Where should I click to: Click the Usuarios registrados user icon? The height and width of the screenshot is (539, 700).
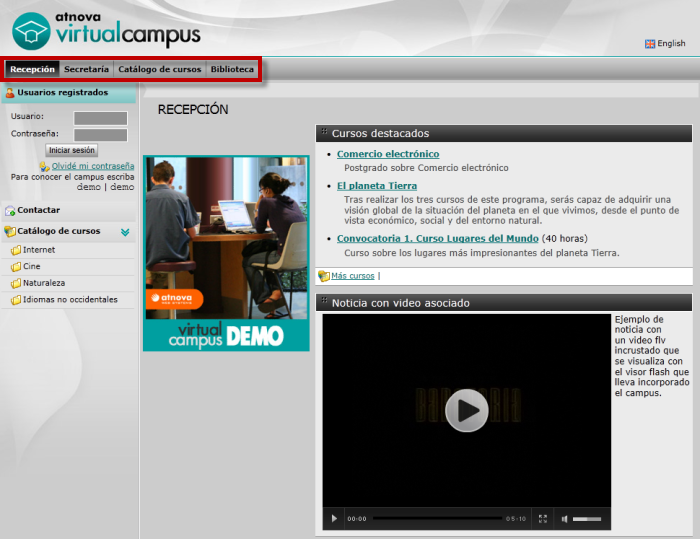[x=10, y=92]
